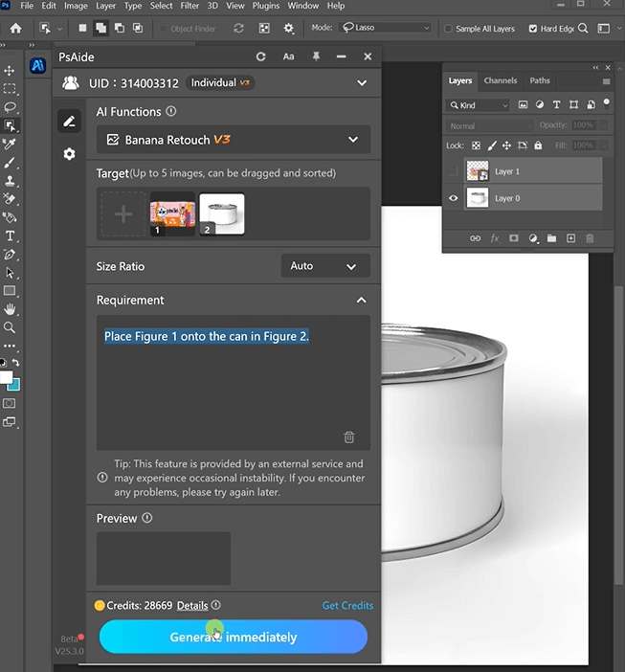Screen dimensions: 625x672
Task: Collapse the Requirement section
Action: [x=361, y=300]
